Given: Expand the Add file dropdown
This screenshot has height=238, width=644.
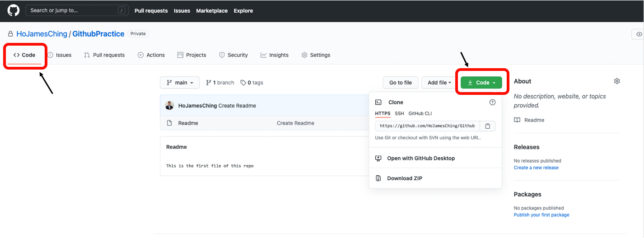Looking at the screenshot, I should (x=439, y=83).
